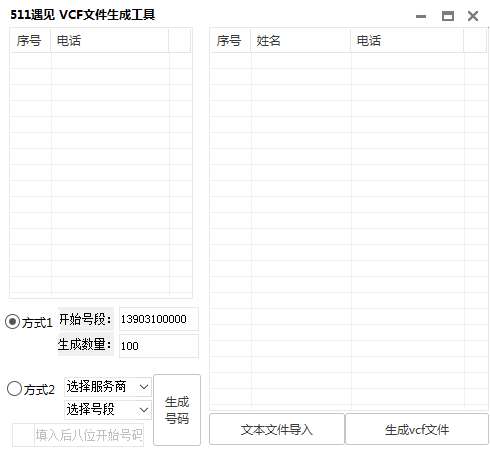The height and width of the screenshot is (455, 490).
Task: Click the small prefix box beside 填入后八位
Action: tap(23, 435)
